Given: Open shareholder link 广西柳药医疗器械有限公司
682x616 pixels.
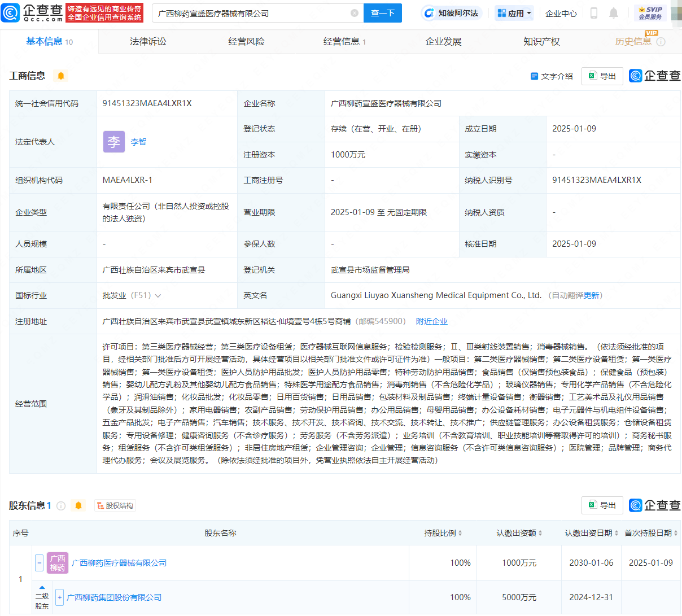Looking at the screenshot, I should click(x=119, y=563).
